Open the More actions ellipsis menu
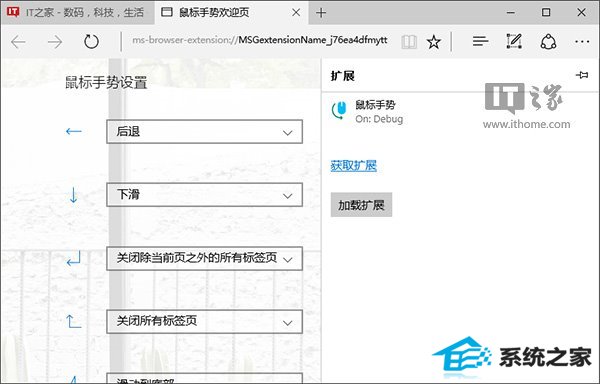 582,41
